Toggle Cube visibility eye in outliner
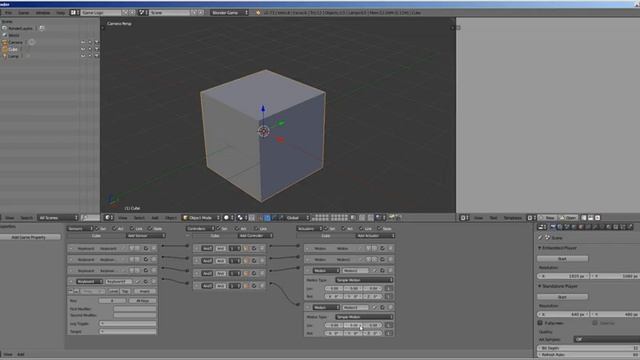Screen dimensions: 640x360 tap(83, 49)
